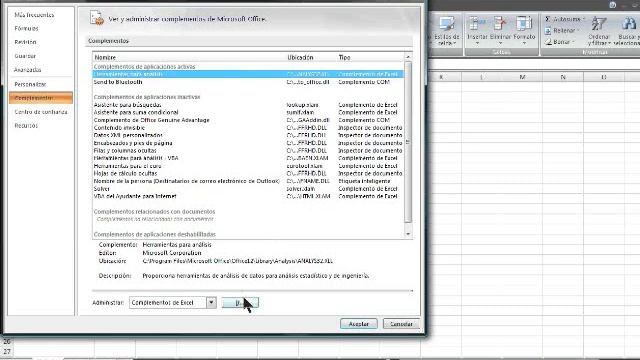Screen dimensions: 640x360
Task: Open the Recursos category
Action: click(x=26, y=126)
